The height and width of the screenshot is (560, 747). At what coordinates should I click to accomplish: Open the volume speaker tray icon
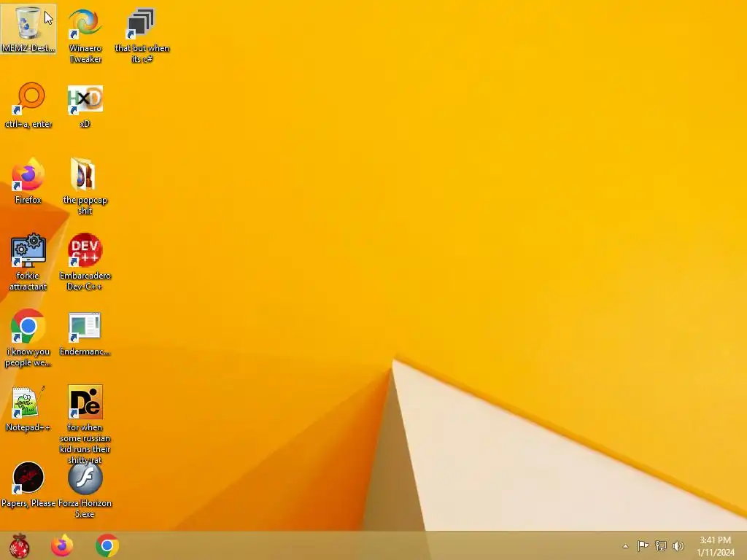(678, 545)
